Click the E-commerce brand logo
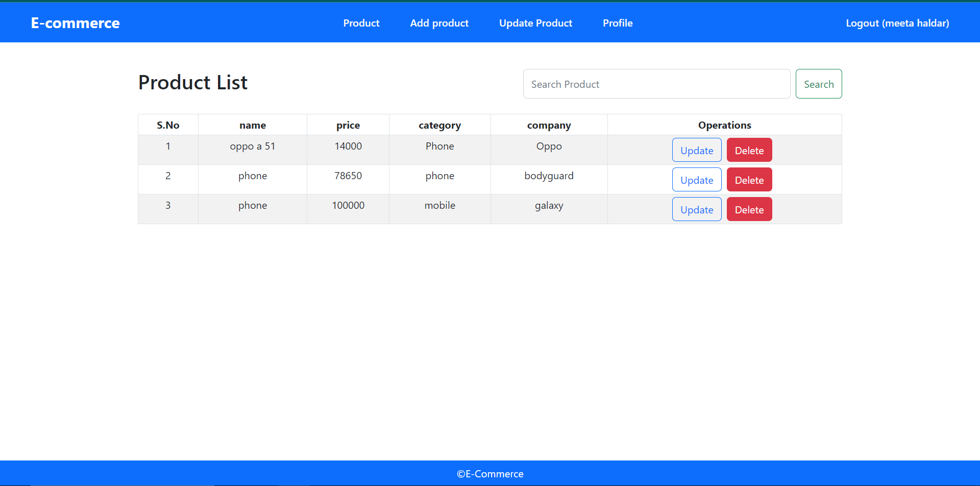 pyautogui.click(x=75, y=23)
